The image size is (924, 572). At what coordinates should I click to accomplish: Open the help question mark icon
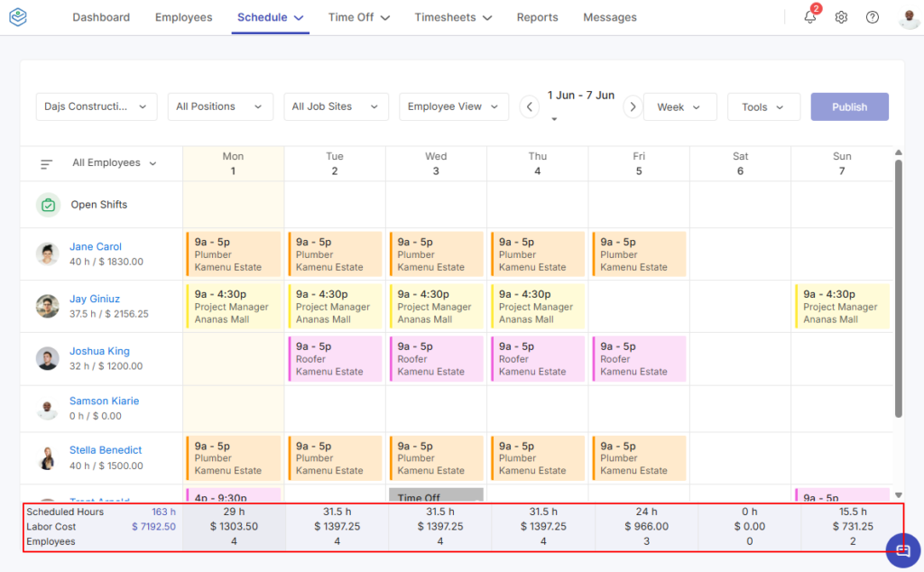click(x=873, y=17)
